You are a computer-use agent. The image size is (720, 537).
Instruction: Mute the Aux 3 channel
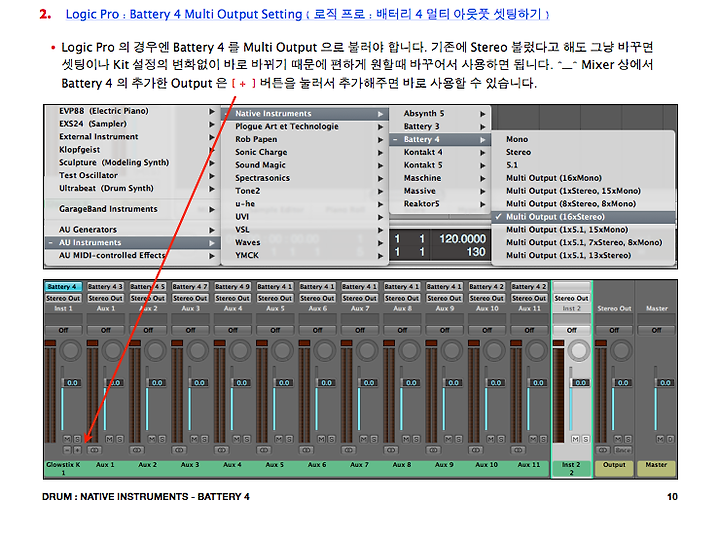pos(194,440)
